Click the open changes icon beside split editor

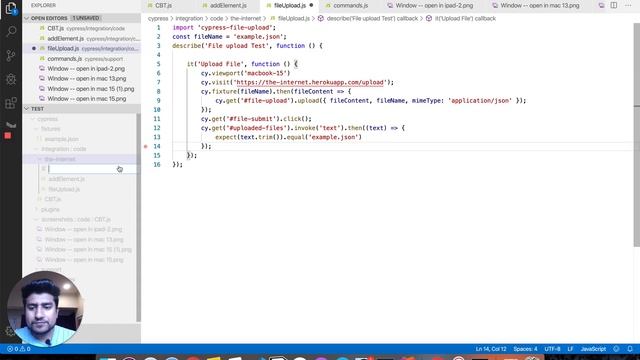(x=601, y=5)
